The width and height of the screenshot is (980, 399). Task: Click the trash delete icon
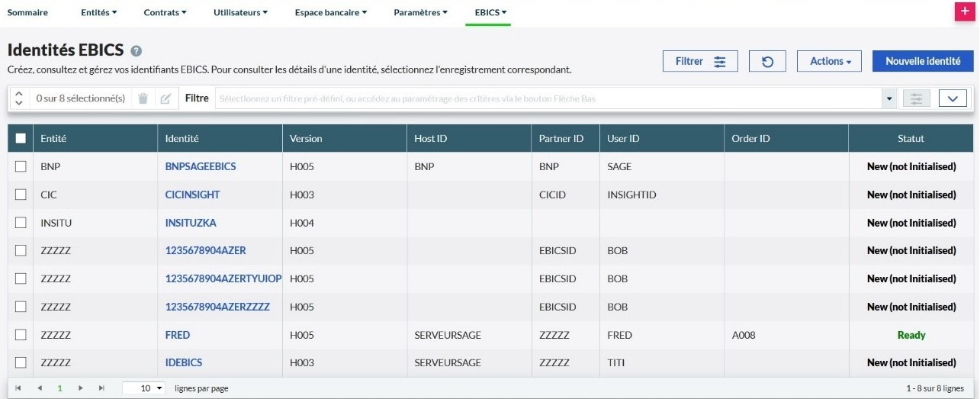tap(143, 98)
